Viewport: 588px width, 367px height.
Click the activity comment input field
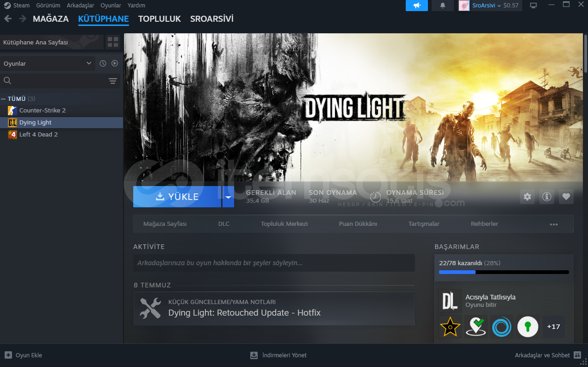(274, 263)
